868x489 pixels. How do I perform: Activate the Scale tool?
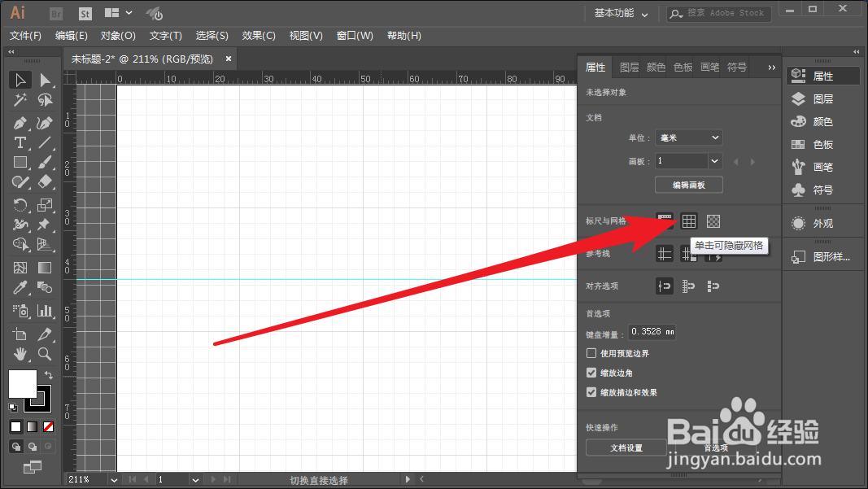(x=45, y=205)
